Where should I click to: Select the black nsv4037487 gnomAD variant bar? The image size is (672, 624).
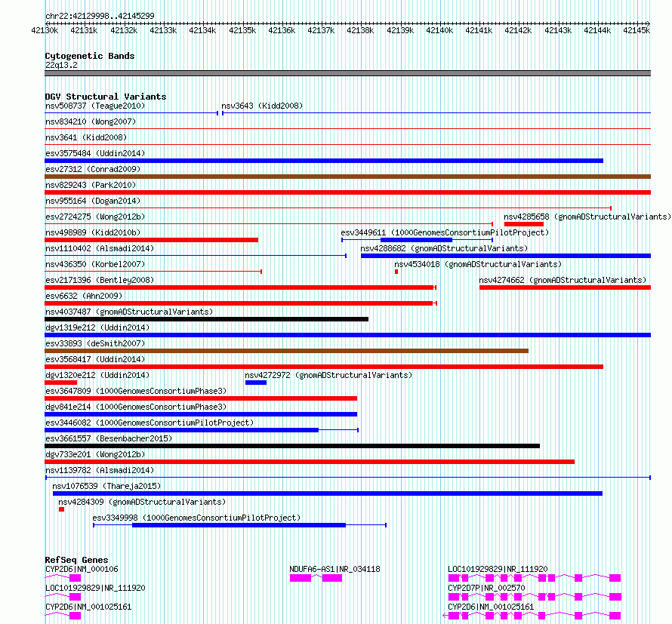207,319
